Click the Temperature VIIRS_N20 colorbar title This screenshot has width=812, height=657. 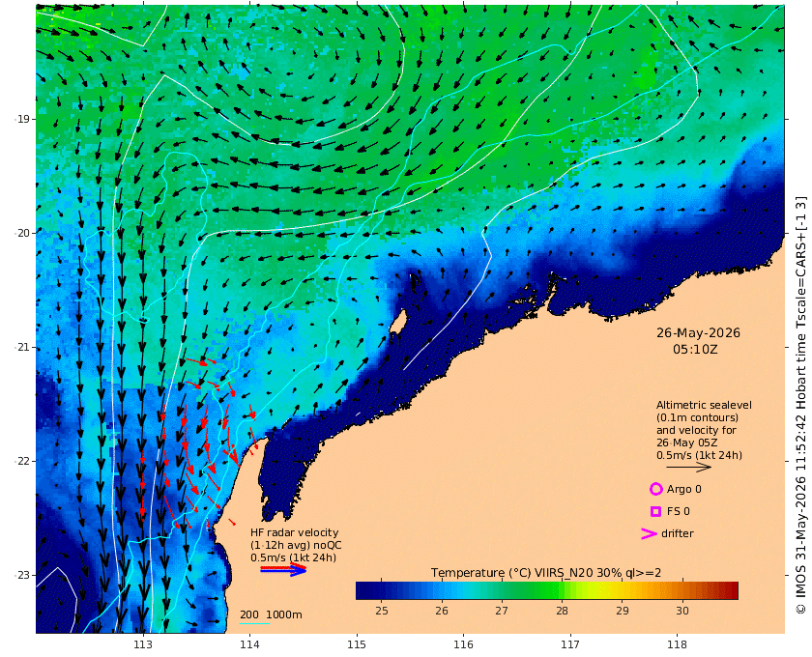coord(546,573)
